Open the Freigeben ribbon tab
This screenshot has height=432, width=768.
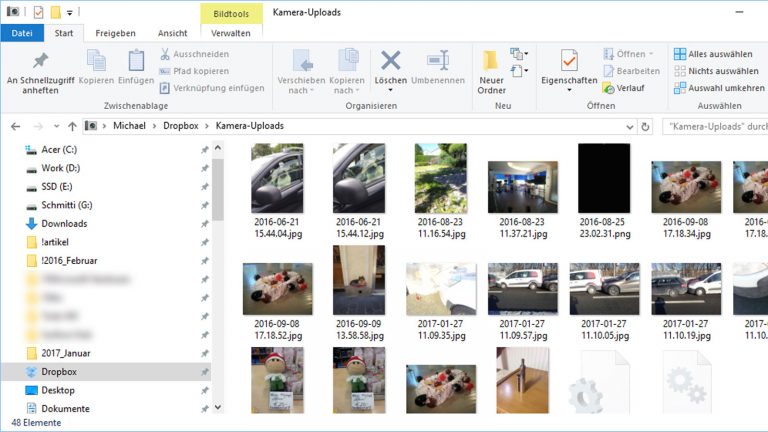coord(115,33)
